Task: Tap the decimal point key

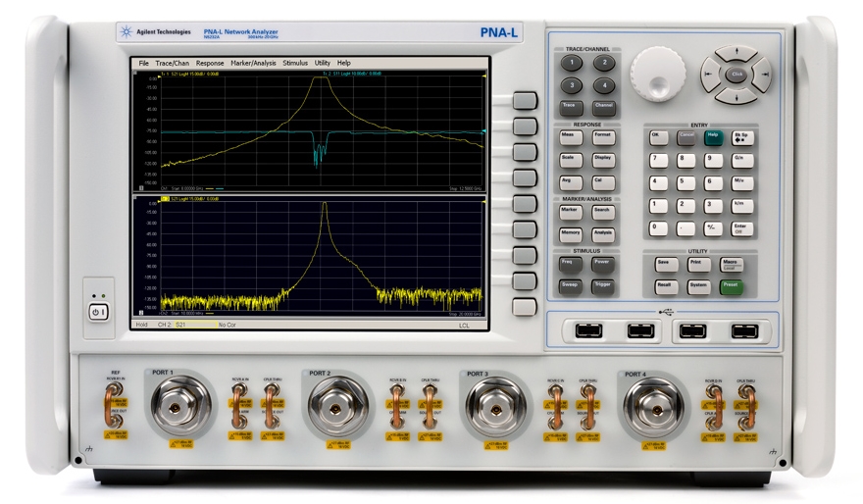Action: 685,228
